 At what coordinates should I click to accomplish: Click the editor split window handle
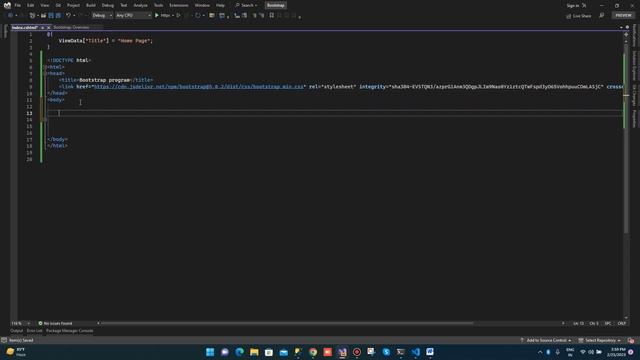click(626, 34)
